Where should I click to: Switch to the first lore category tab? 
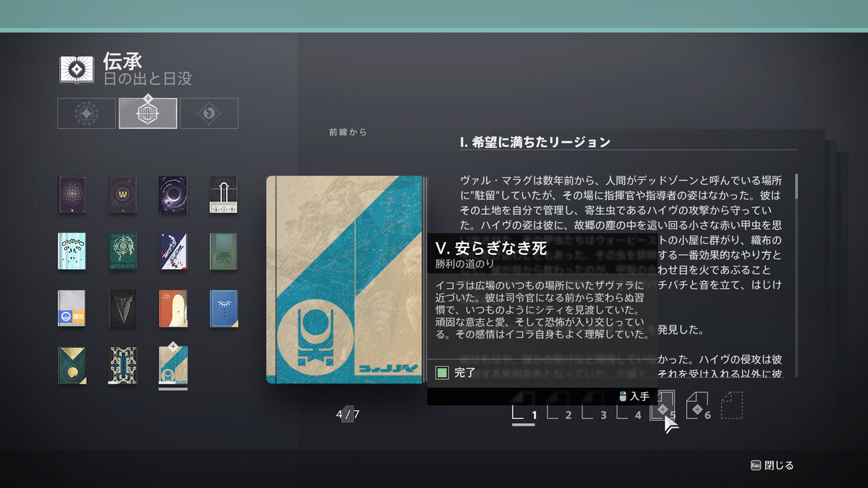pos(87,113)
